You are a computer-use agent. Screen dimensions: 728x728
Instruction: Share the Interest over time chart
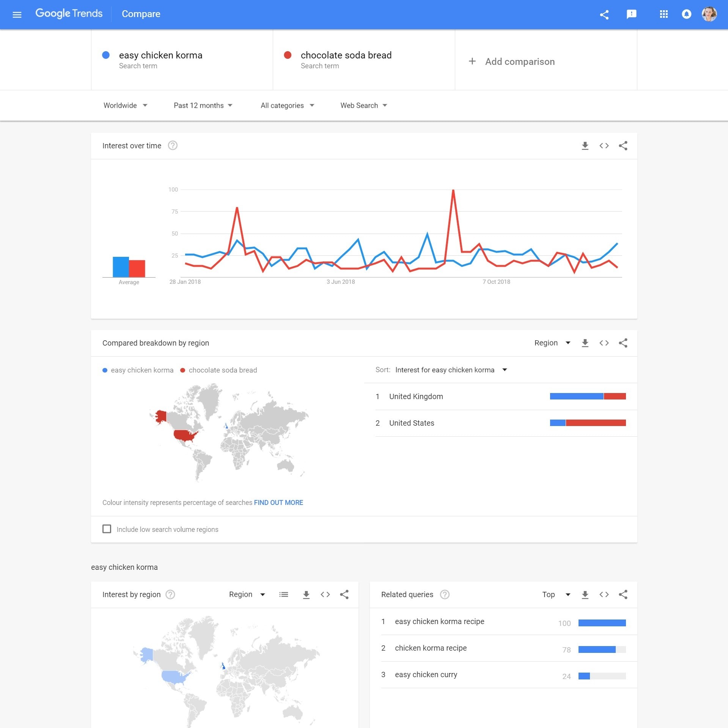point(623,146)
